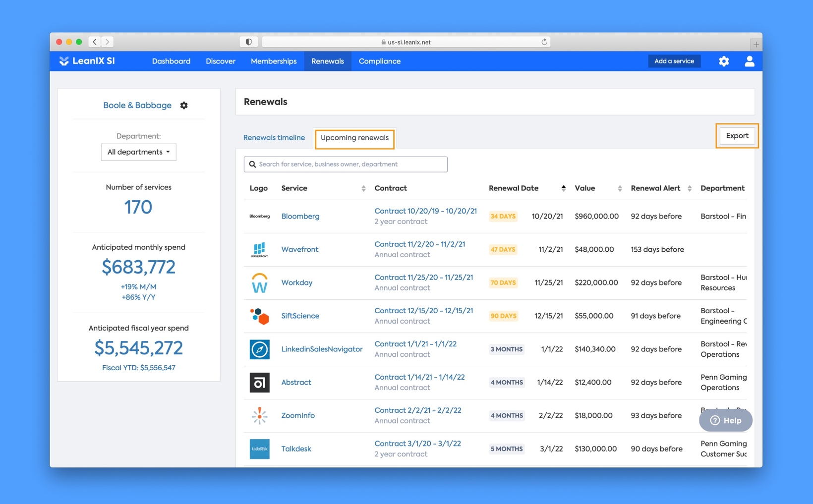Click the Abstract logo icon
The image size is (813, 504).
point(259,383)
